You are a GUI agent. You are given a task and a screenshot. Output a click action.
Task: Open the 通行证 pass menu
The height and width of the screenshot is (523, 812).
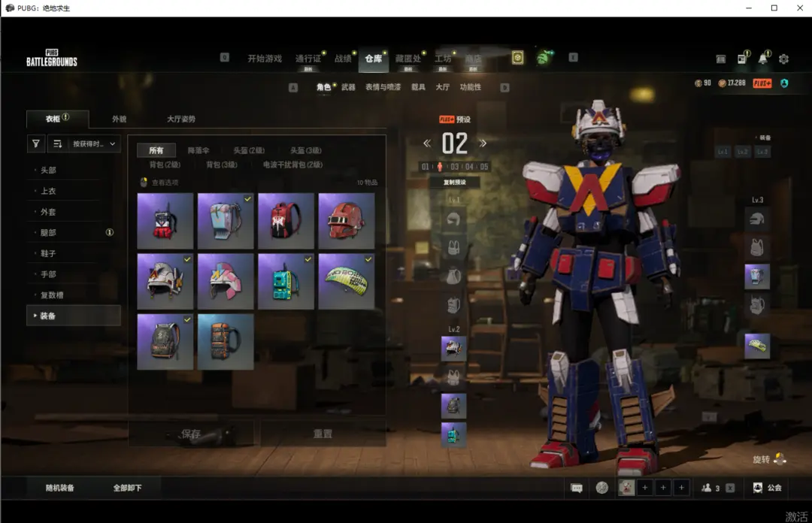pyautogui.click(x=308, y=59)
